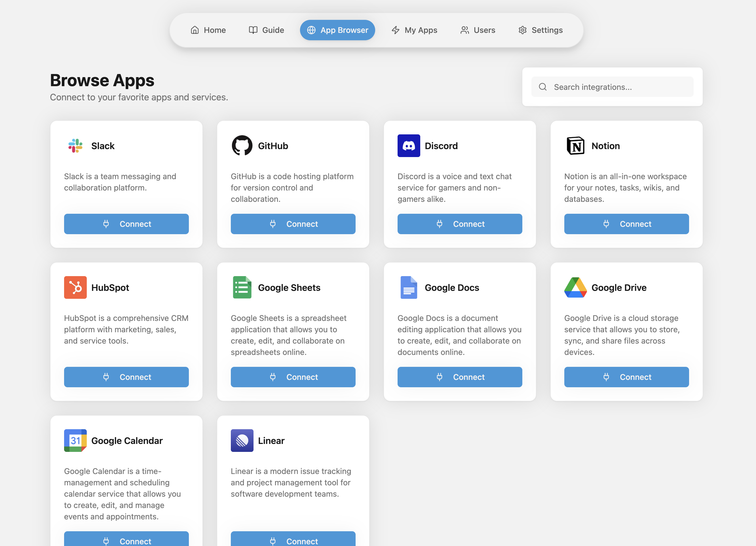Image resolution: width=756 pixels, height=546 pixels.
Task: Click the Browse Apps heading
Action: pyautogui.click(x=102, y=80)
